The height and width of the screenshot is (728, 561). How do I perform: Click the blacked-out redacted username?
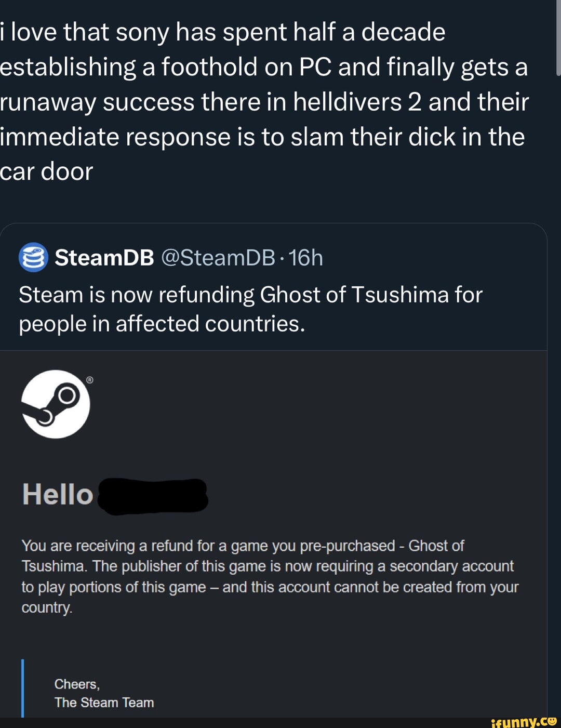(x=153, y=496)
